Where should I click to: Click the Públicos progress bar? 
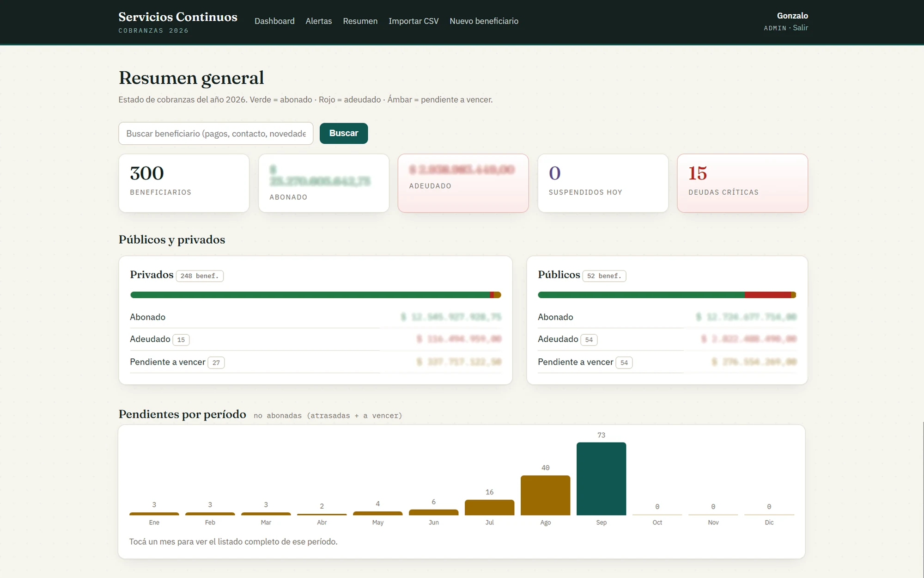tap(667, 295)
